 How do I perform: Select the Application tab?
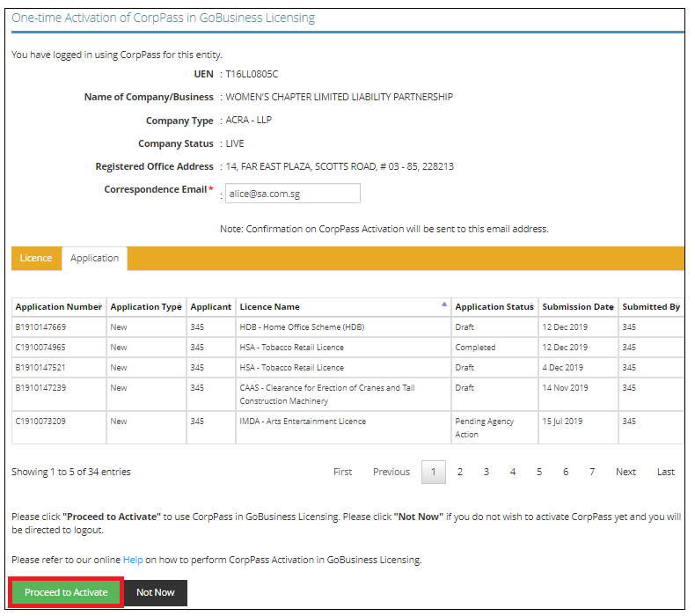tap(94, 258)
